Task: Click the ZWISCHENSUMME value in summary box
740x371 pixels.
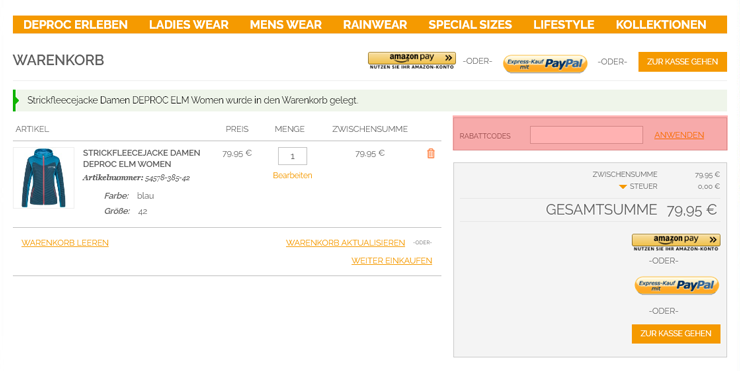Action: click(707, 175)
